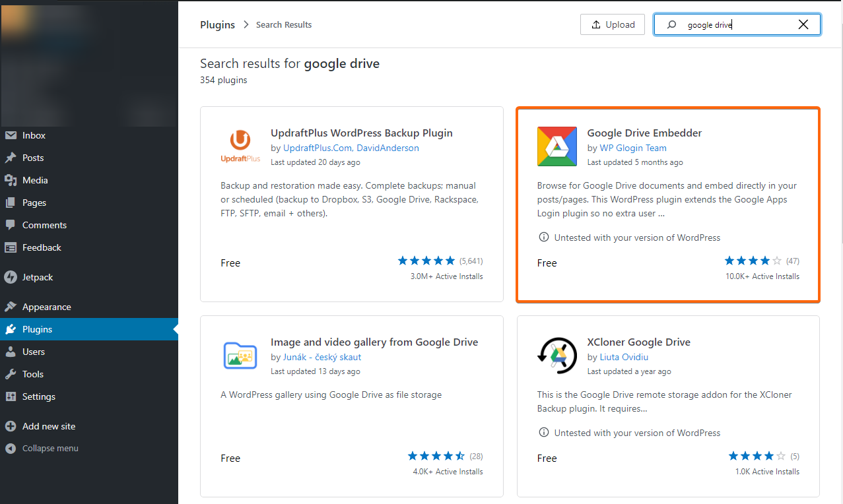Open Users in the sidebar menu
This screenshot has width=843, height=504.
click(x=89, y=352)
